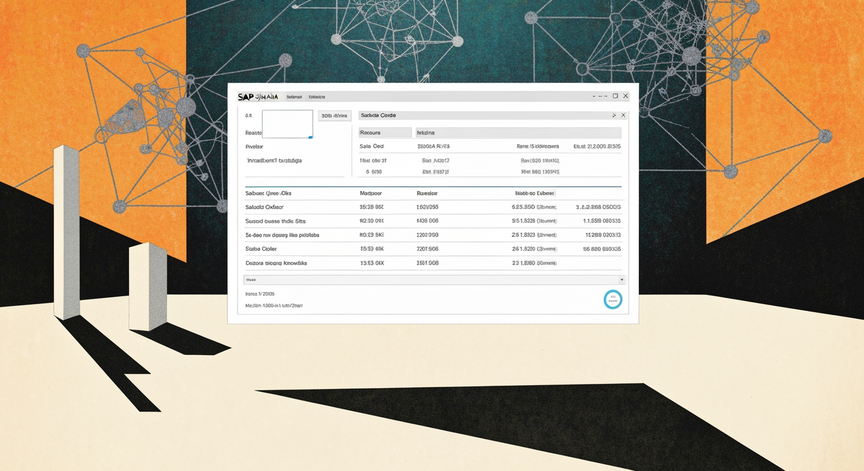This screenshot has height=471, width=864.
Task: Click the arrow icon in the panel header
Action: pos(614,115)
